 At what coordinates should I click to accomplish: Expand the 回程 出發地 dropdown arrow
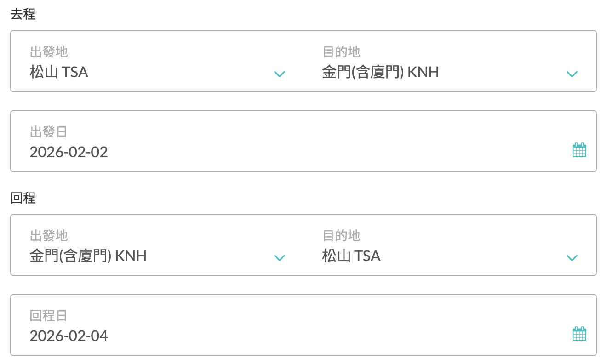tap(280, 258)
